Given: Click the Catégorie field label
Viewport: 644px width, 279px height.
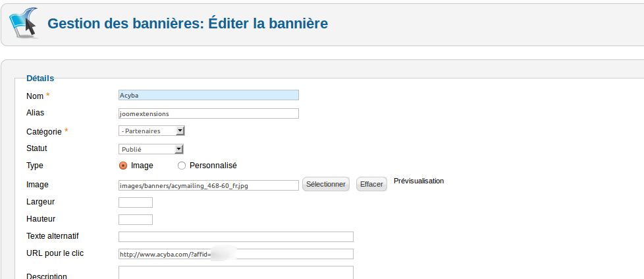Looking at the screenshot, I should coord(44,131).
